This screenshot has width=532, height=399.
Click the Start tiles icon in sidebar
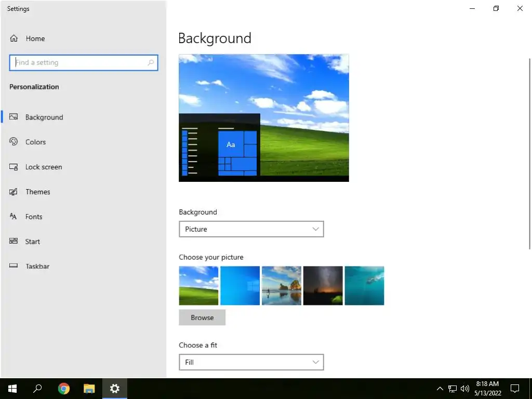point(14,241)
